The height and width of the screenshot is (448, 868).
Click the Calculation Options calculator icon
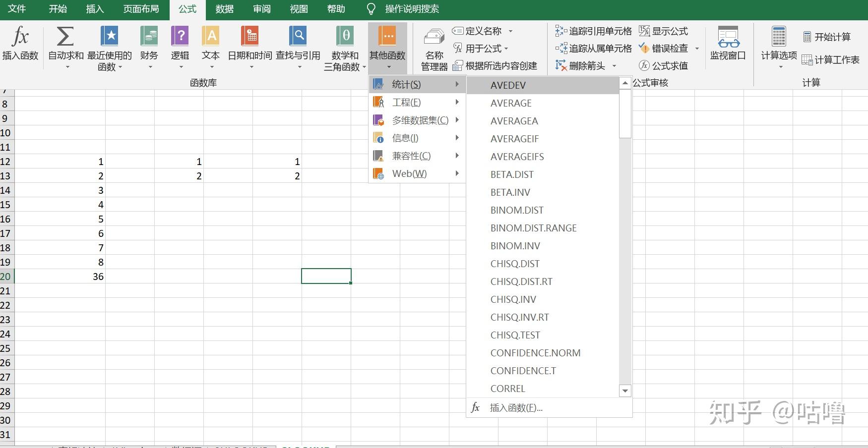click(x=779, y=37)
